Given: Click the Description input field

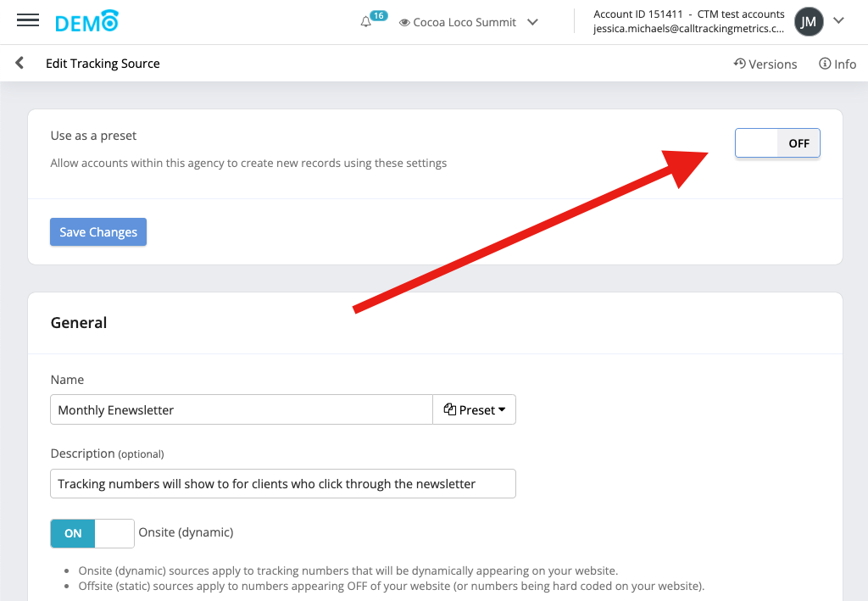Looking at the screenshot, I should pyautogui.click(x=283, y=484).
